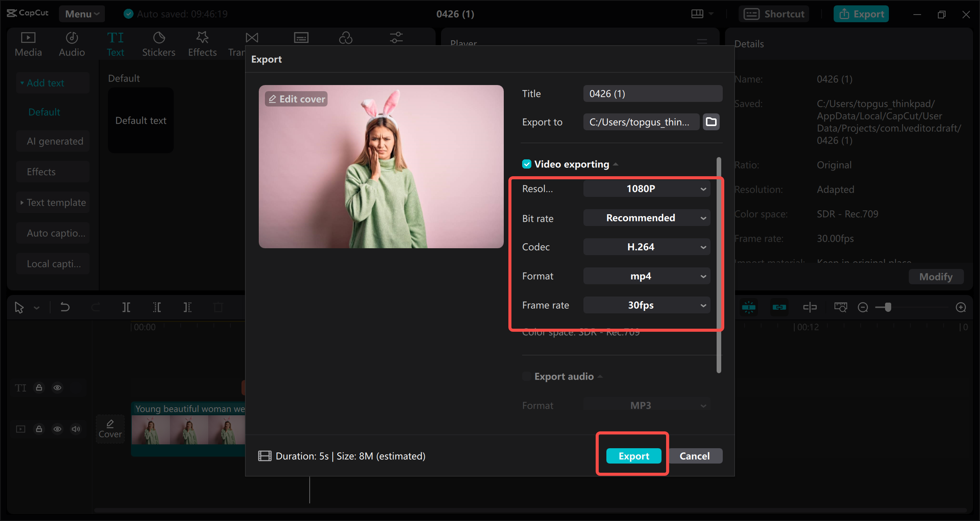The height and width of the screenshot is (521, 980).
Task: Open the Player panel menu icon
Action: click(702, 41)
